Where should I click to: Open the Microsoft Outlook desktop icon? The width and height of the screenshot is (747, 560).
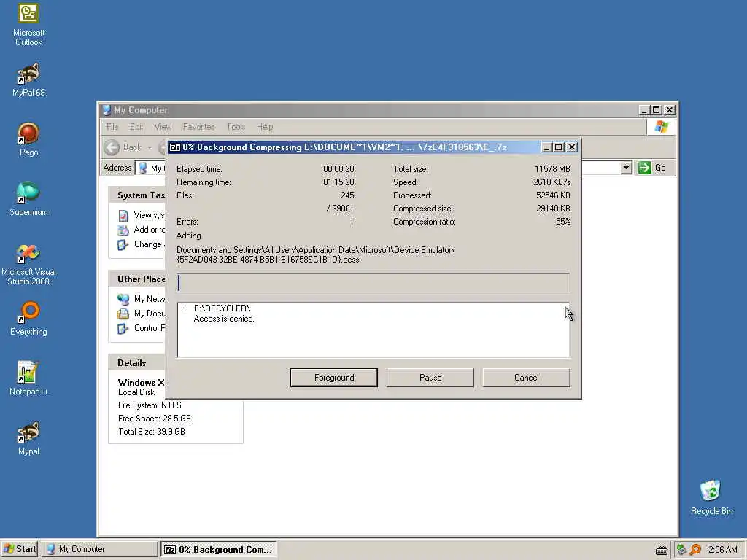pyautogui.click(x=28, y=24)
